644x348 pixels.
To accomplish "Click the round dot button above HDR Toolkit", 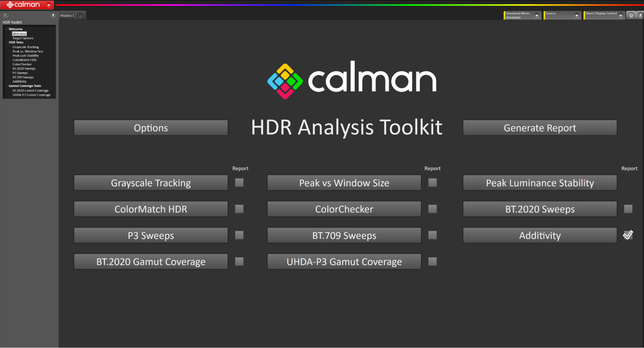I will point(5,15).
